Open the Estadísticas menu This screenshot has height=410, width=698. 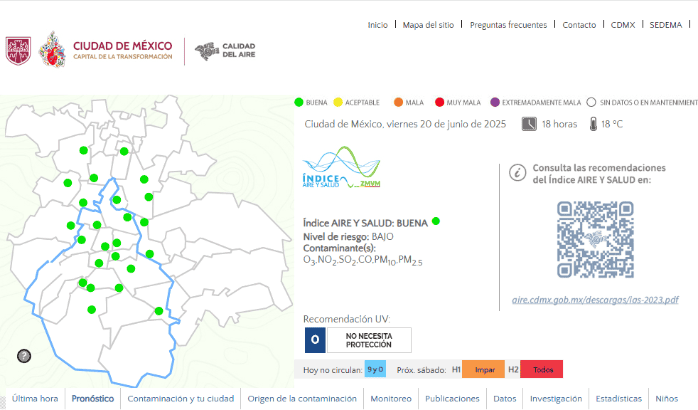(x=618, y=398)
